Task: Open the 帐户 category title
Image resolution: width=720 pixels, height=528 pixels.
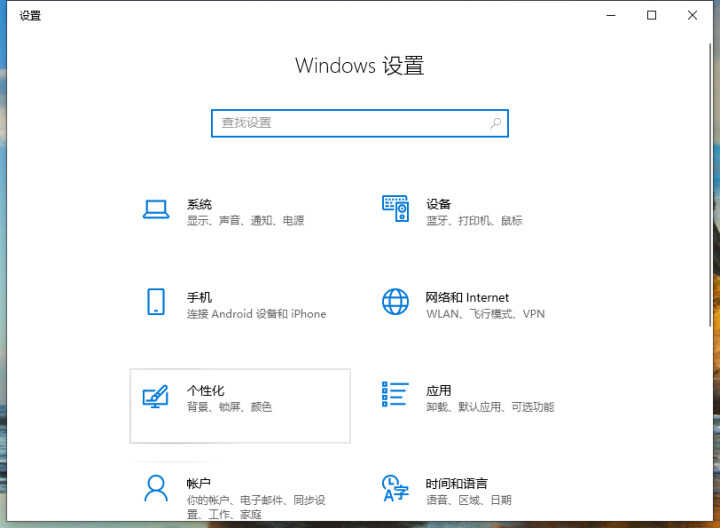Action: tap(199, 483)
